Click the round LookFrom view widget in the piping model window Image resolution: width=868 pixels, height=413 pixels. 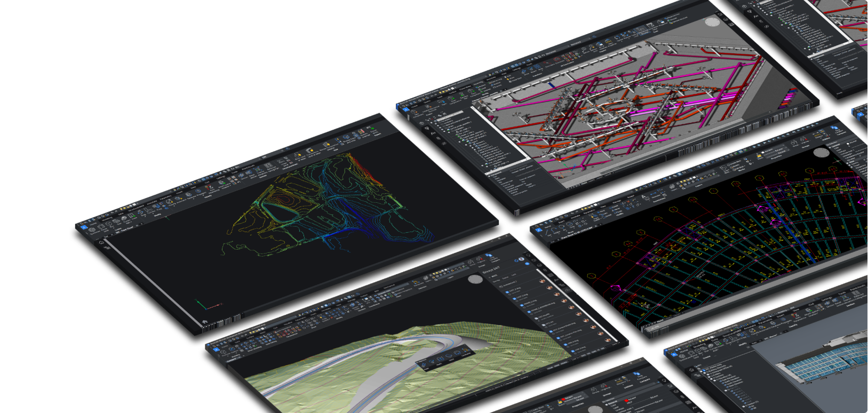712,22
